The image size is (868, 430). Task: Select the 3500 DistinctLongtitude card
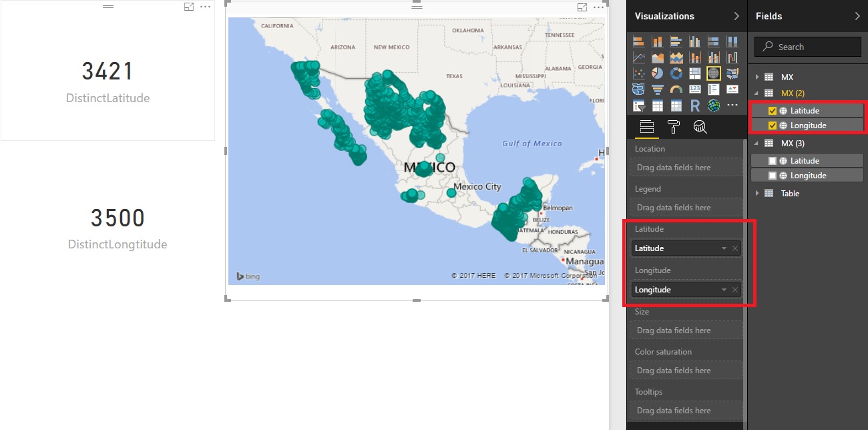pos(118,227)
